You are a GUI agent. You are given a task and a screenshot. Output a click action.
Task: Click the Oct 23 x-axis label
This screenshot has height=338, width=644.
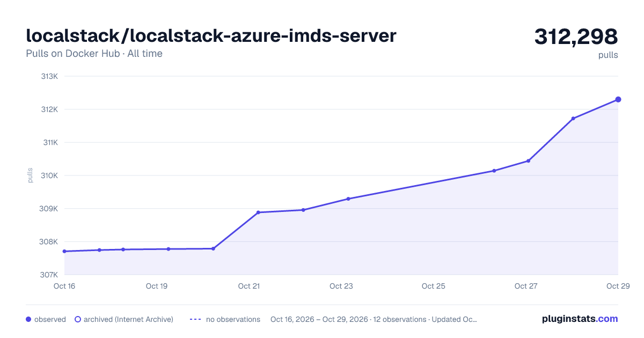click(341, 286)
